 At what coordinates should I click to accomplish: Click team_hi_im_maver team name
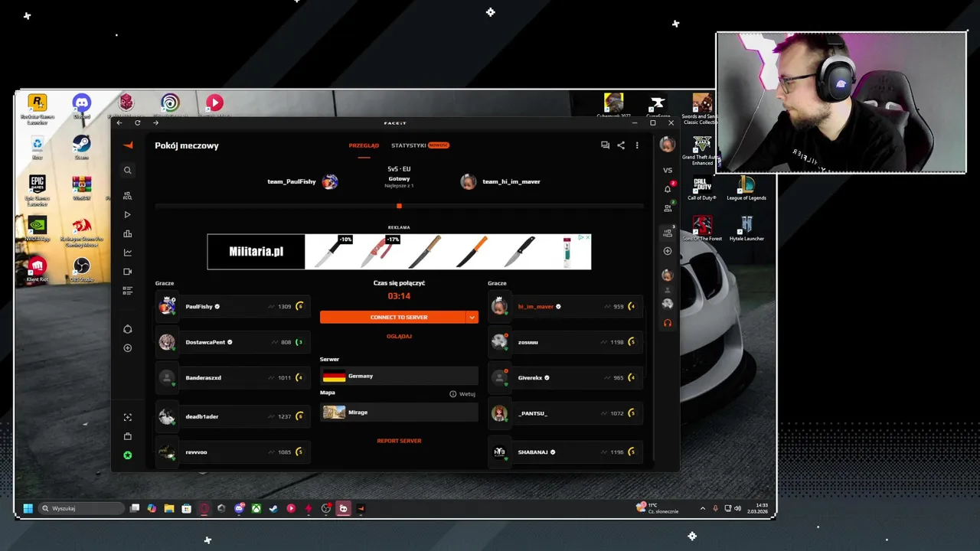click(x=511, y=182)
